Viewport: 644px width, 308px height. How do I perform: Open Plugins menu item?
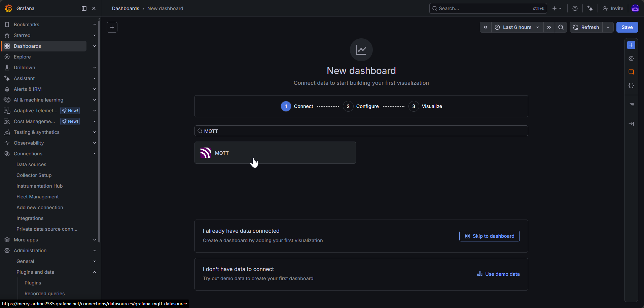click(33, 283)
